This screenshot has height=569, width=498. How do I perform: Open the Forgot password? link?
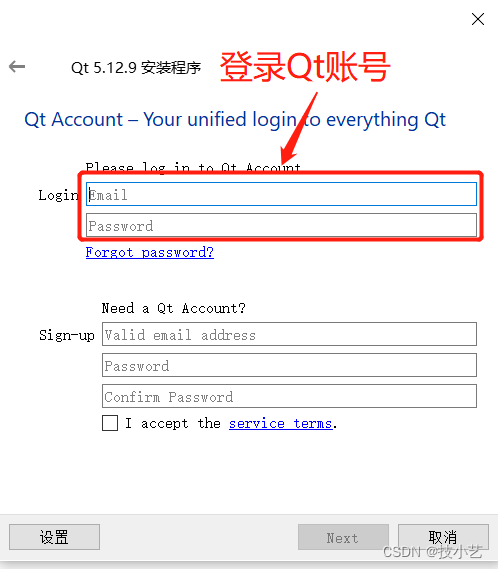tap(150, 252)
